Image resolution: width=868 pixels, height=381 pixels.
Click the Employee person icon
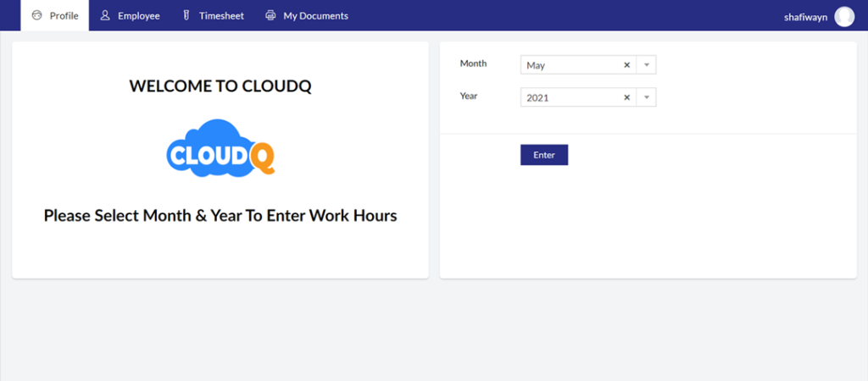tap(105, 15)
